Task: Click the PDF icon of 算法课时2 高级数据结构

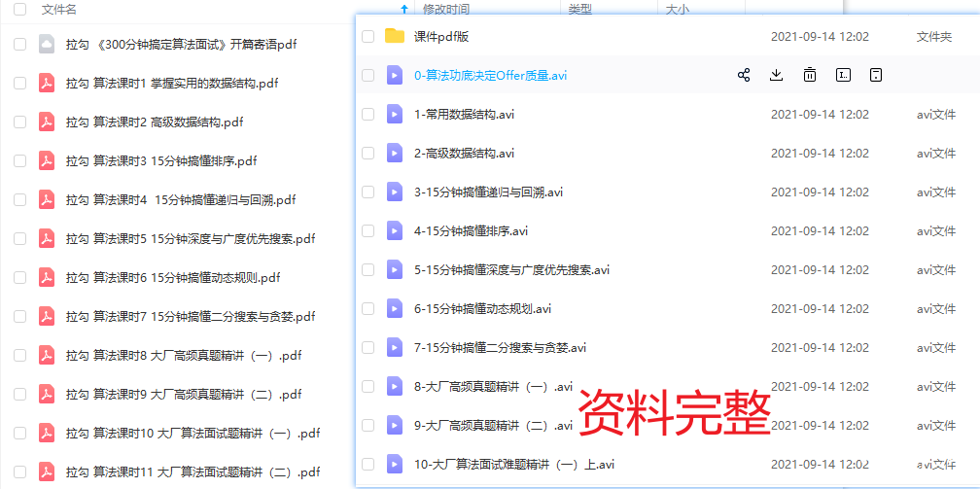Action: click(x=47, y=122)
